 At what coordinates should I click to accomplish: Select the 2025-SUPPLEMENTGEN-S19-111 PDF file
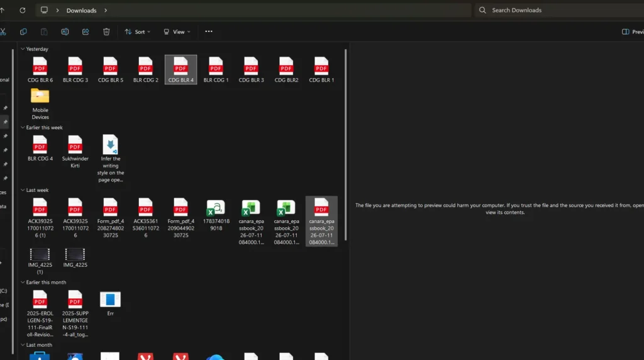(75, 313)
